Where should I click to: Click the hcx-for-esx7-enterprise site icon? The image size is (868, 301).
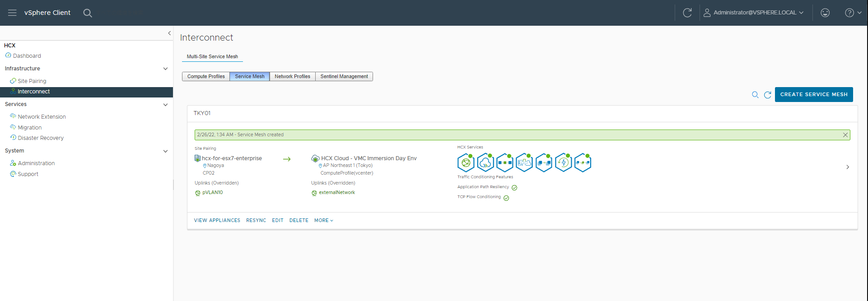197,158
